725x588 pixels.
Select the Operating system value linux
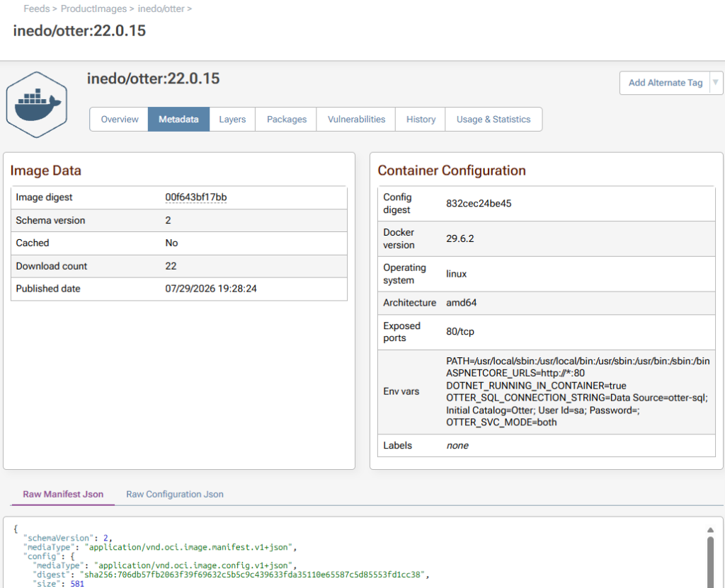456,274
